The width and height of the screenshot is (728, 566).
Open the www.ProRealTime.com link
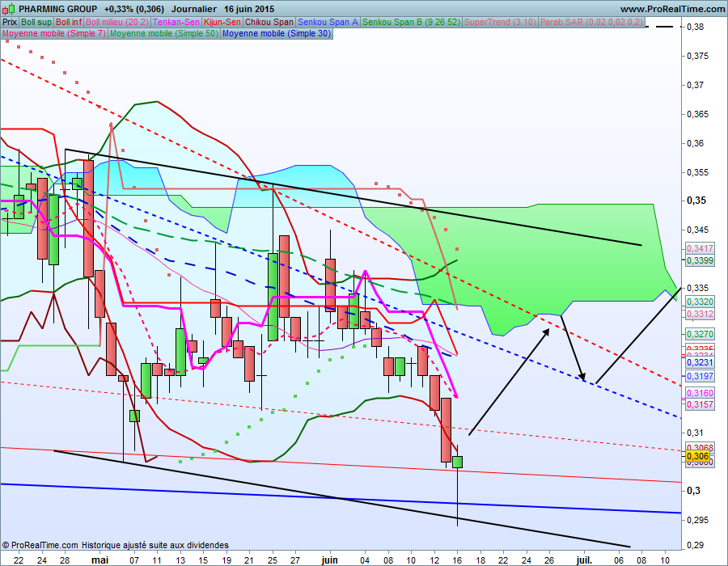point(672,9)
